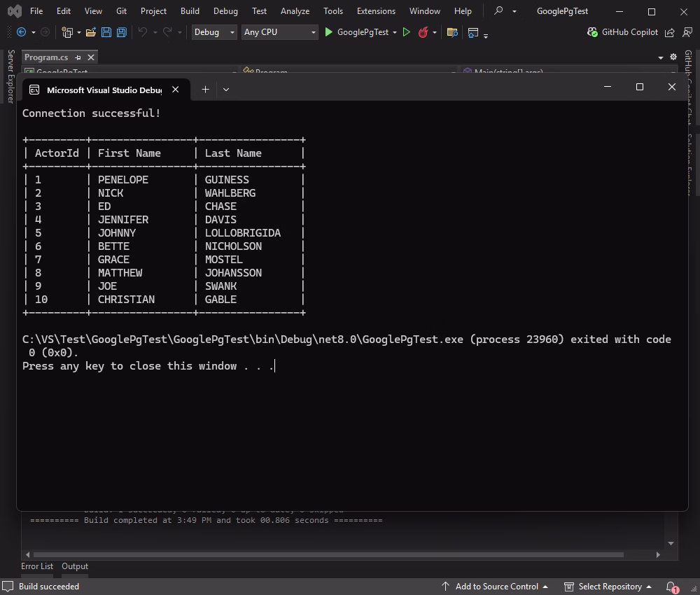Switch to the Error List tab
The width and height of the screenshot is (700, 595).
coord(37,566)
